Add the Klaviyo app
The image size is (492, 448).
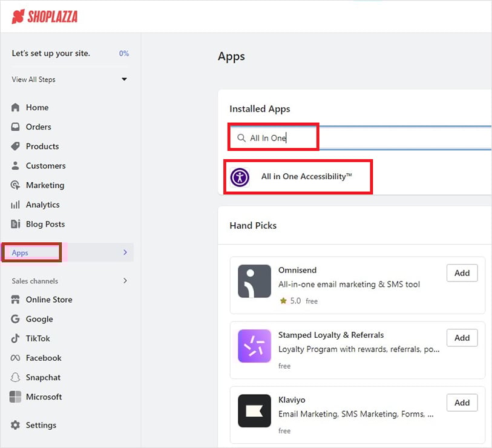[x=462, y=403]
